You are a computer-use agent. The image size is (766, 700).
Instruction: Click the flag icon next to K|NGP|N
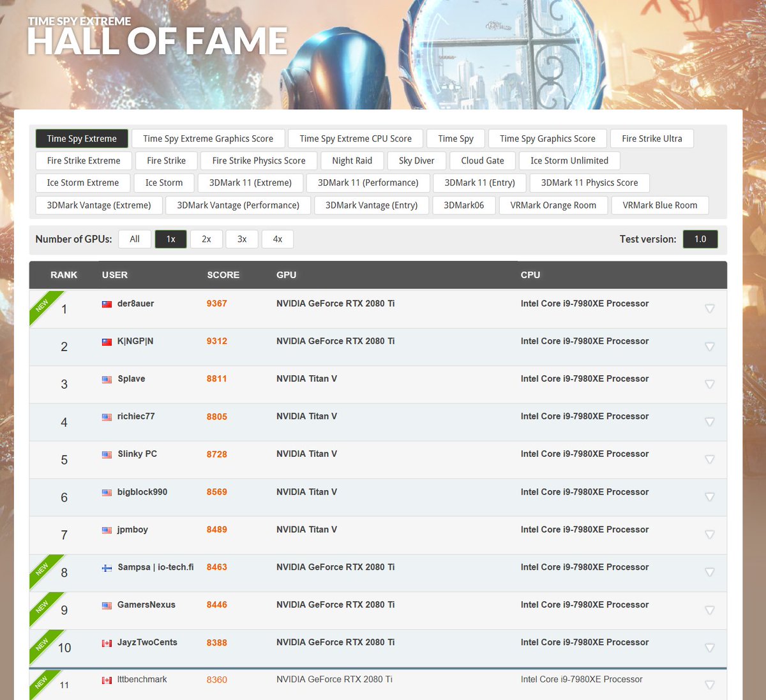click(x=107, y=342)
